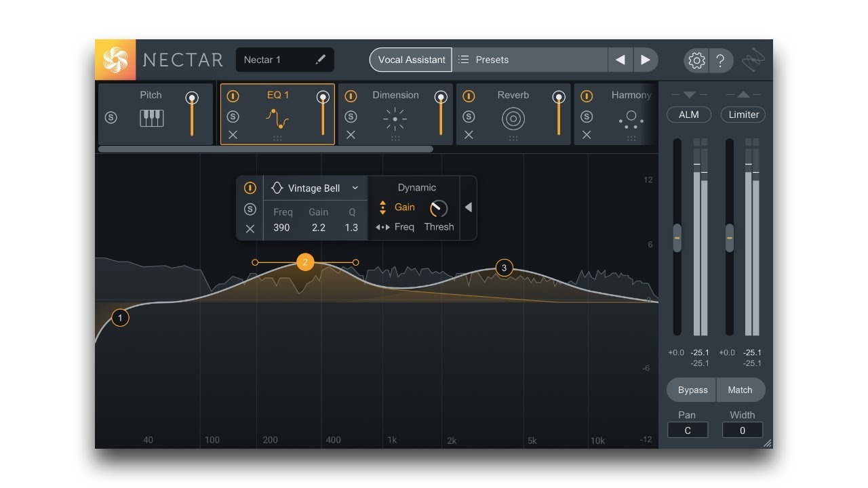Open the Vintage Bell filter shape dropdown
This screenshot has height=488, width=868.
click(315, 188)
